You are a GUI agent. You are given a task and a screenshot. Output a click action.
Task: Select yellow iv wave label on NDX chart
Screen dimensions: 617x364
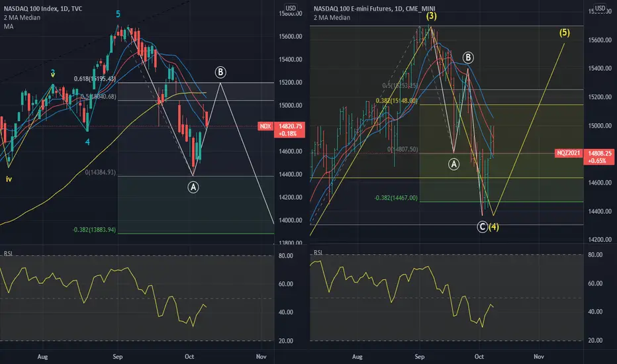pos(9,179)
